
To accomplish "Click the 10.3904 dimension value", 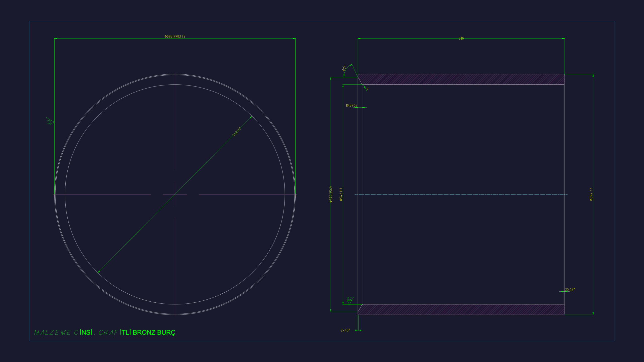I will (351, 105).
